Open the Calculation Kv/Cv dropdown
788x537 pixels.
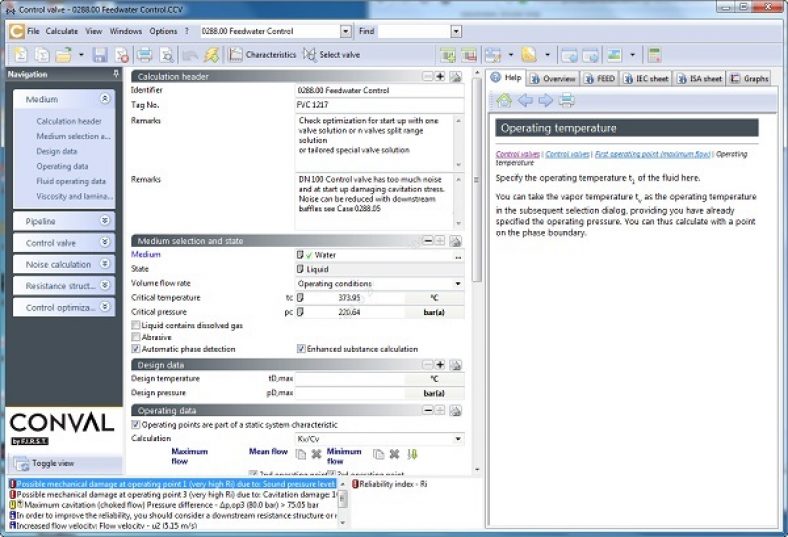tap(458, 439)
